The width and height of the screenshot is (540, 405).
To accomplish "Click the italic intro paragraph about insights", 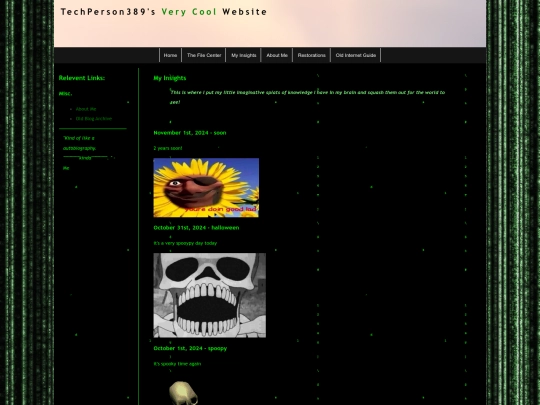I will (x=308, y=97).
